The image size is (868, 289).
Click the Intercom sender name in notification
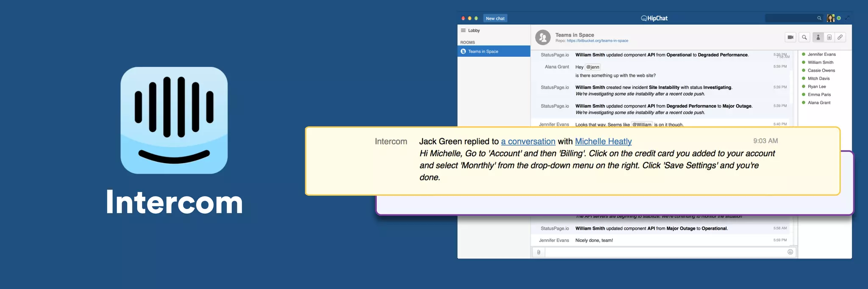391,141
